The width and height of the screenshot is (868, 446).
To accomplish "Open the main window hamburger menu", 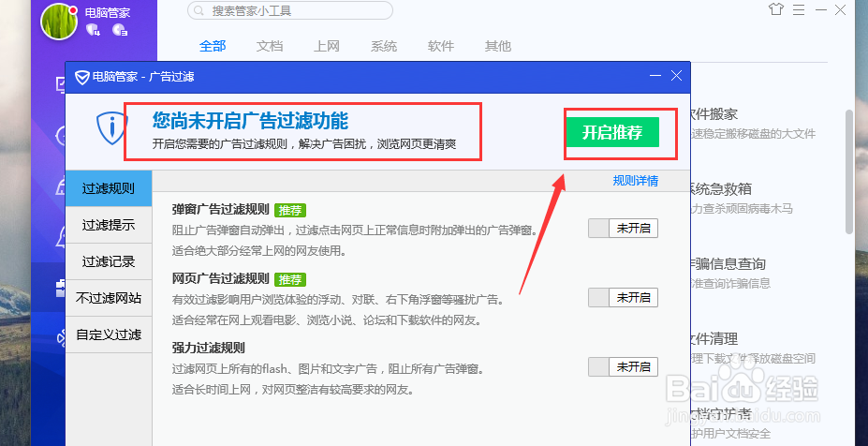I will pos(798,9).
